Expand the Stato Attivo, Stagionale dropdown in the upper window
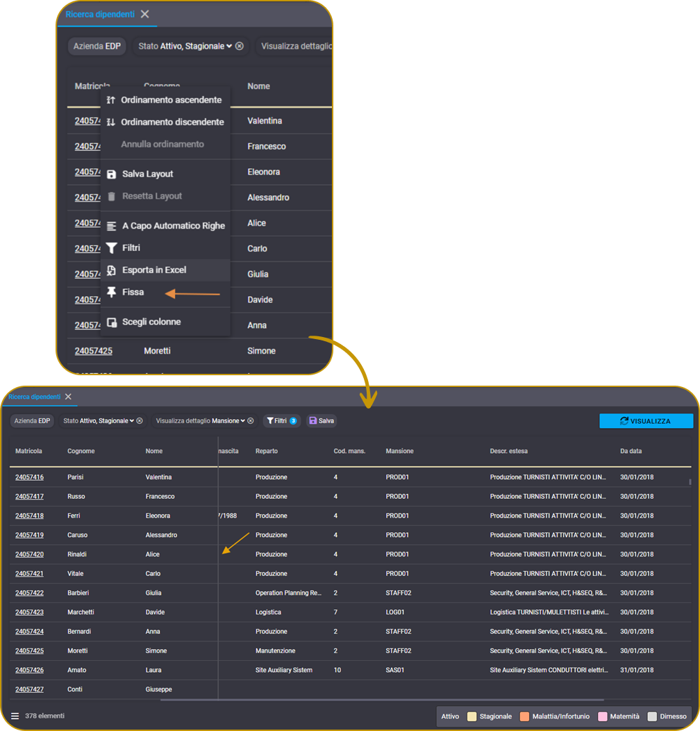The height and width of the screenshot is (731, 700). (229, 46)
